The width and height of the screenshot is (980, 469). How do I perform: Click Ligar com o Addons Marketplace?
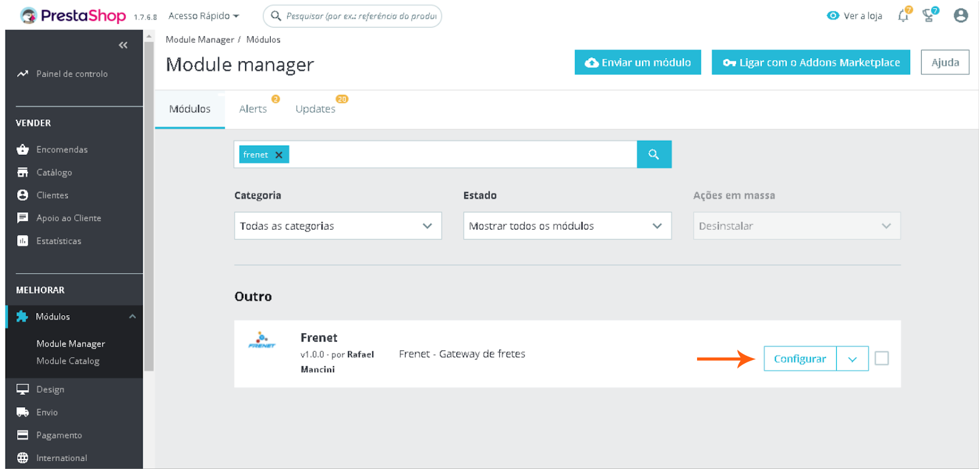pos(810,62)
